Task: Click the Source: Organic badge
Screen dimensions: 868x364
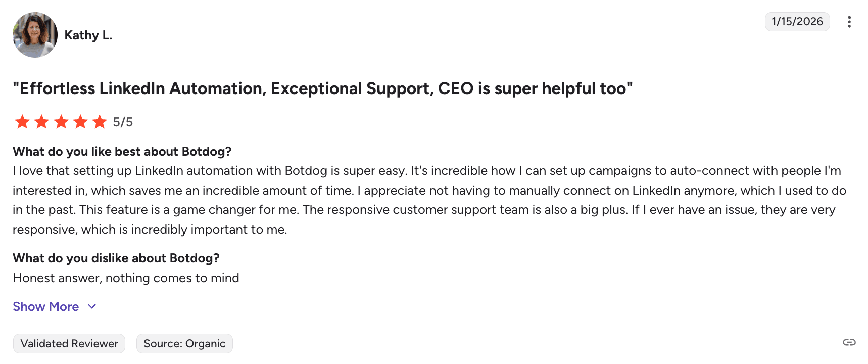Action: click(184, 344)
